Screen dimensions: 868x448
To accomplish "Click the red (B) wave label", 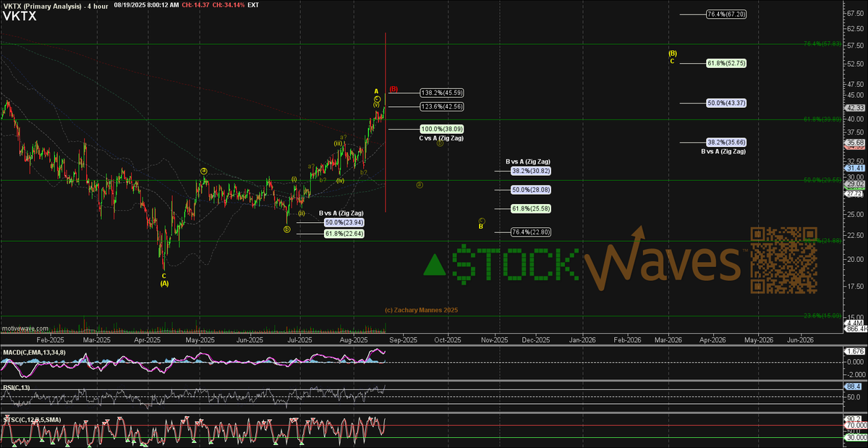I will click(x=393, y=89).
